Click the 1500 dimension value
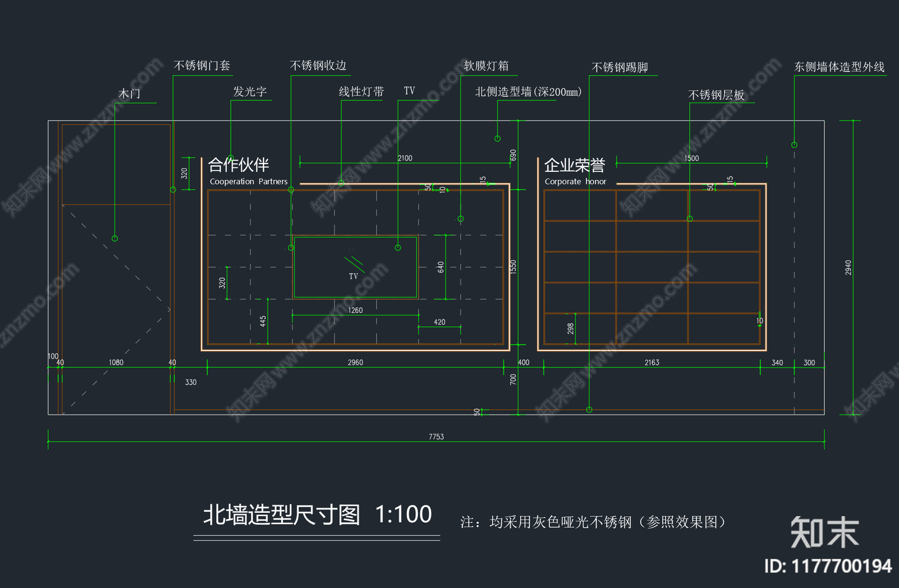The width and height of the screenshot is (899, 588). pos(692,158)
